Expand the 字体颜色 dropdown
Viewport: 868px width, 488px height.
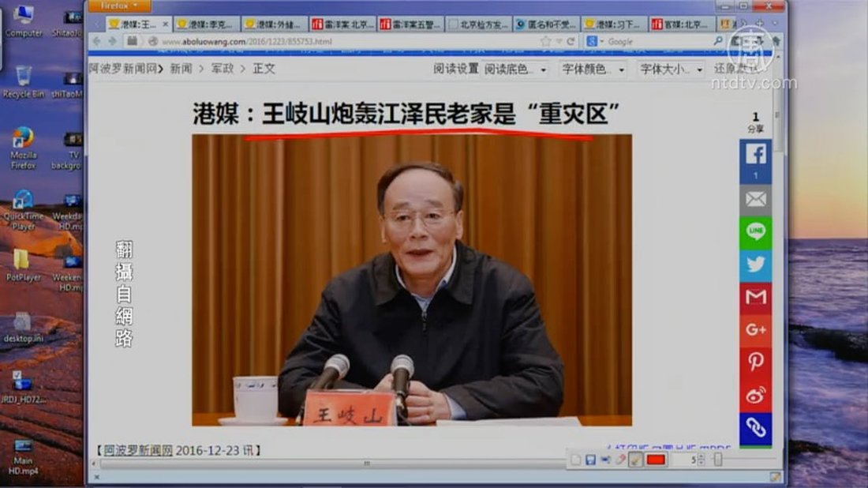point(593,69)
